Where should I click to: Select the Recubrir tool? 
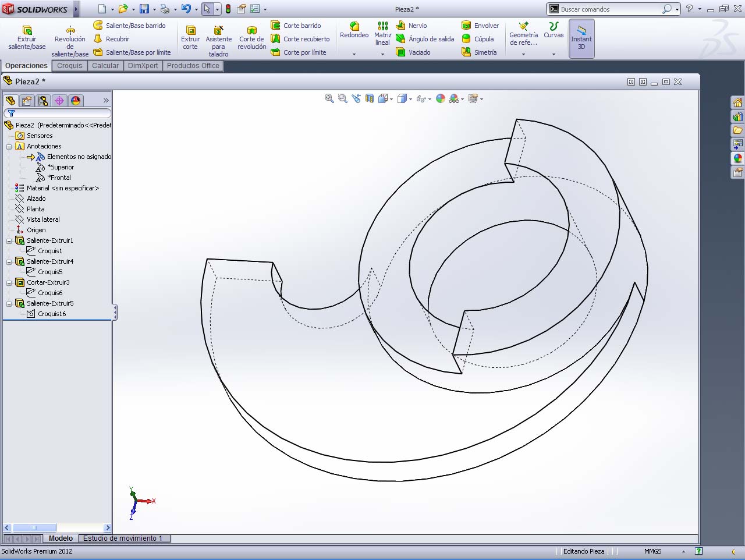point(112,39)
